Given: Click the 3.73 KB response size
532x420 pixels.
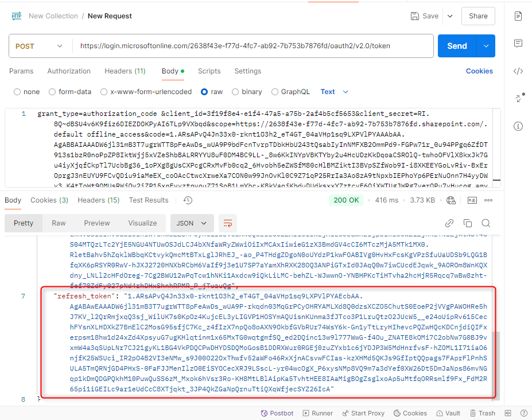Looking at the screenshot, I should pyautogui.click(x=422, y=200).
